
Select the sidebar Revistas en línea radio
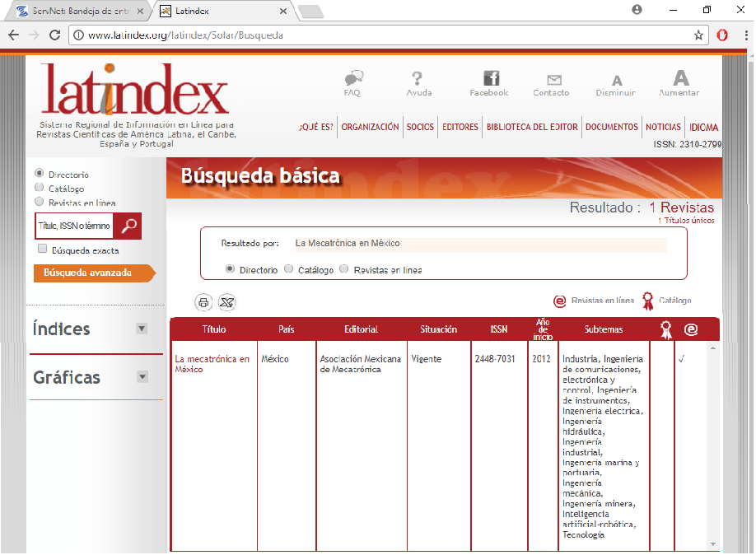[39, 202]
